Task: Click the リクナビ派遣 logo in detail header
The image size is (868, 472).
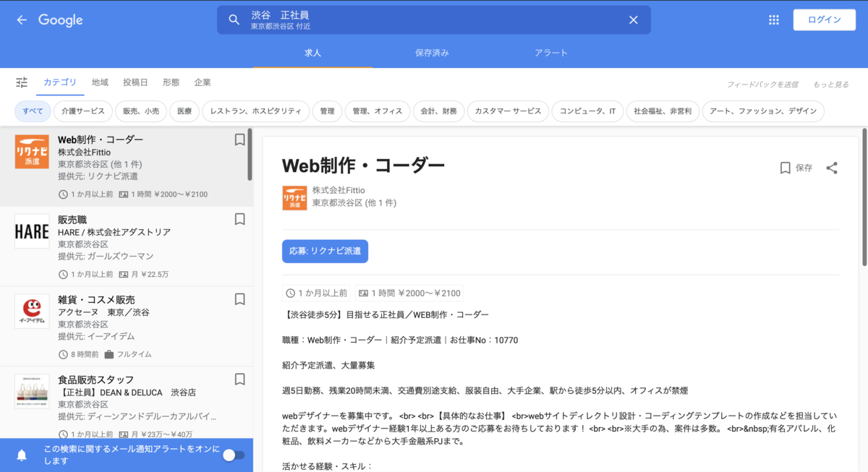Action: pyautogui.click(x=294, y=198)
